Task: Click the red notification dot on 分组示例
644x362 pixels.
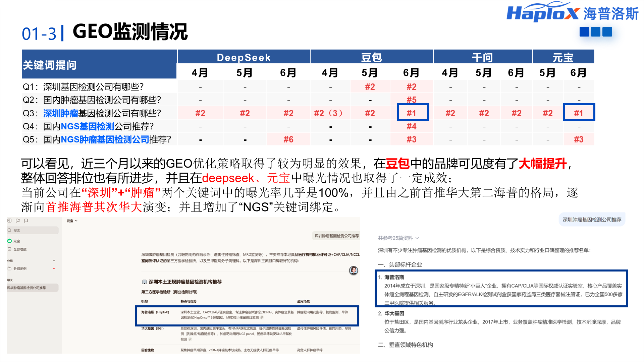Action: click(54, 268)
